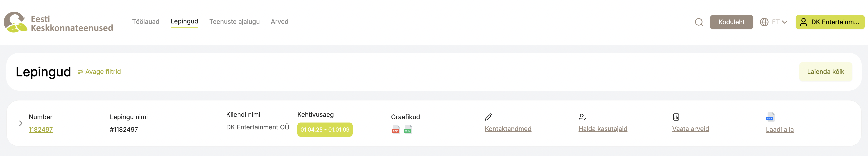868x156 pixels.
Task: Expand contract row 1182497 with chevron
Action: point(21,123)
